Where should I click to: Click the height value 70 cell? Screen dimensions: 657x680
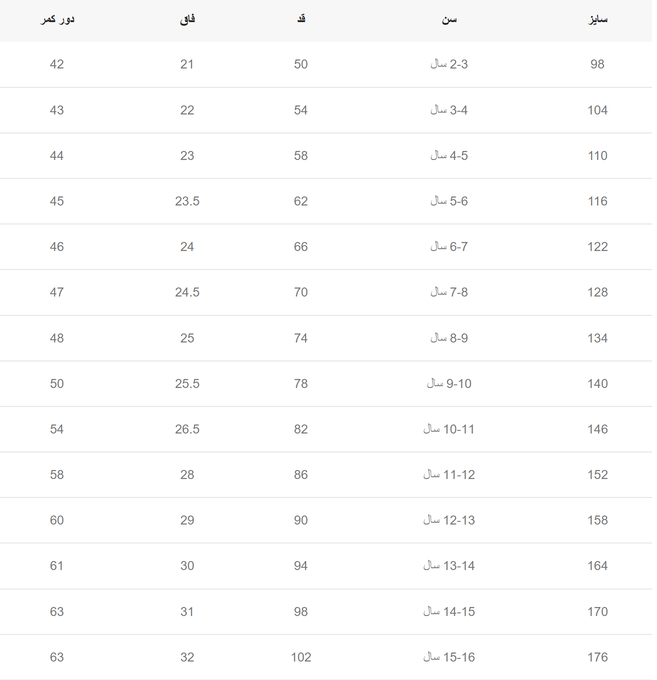(x=301, y=292)
